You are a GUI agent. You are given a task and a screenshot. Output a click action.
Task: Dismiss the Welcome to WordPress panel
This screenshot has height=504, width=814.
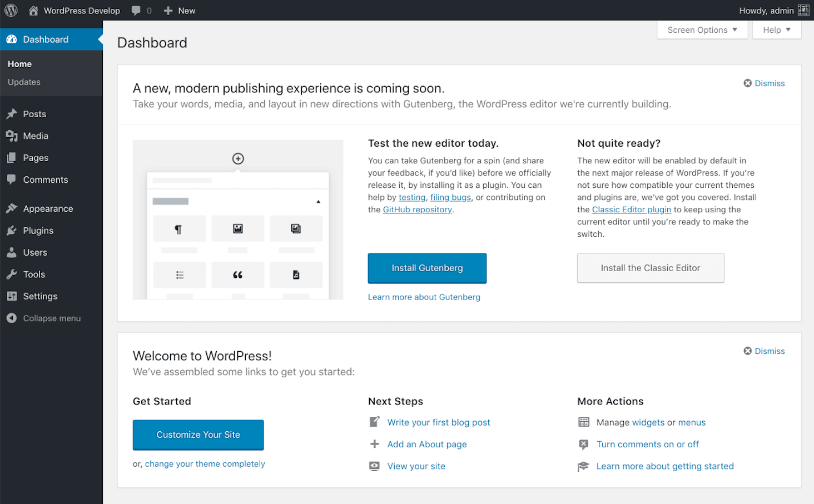[764, 351]
